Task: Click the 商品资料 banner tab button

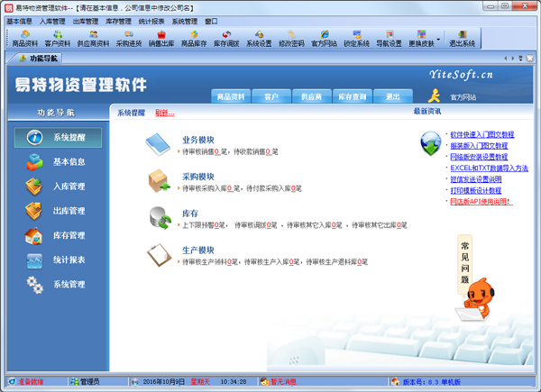Action: (231, 96)
